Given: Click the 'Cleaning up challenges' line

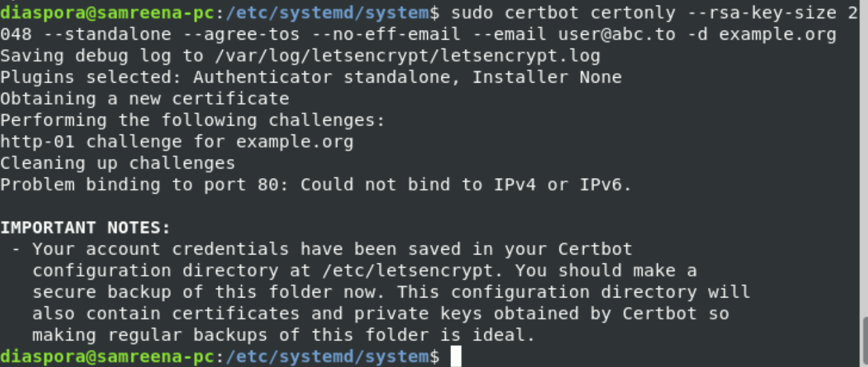Looking at the screenshot, I should pos(117,164).
